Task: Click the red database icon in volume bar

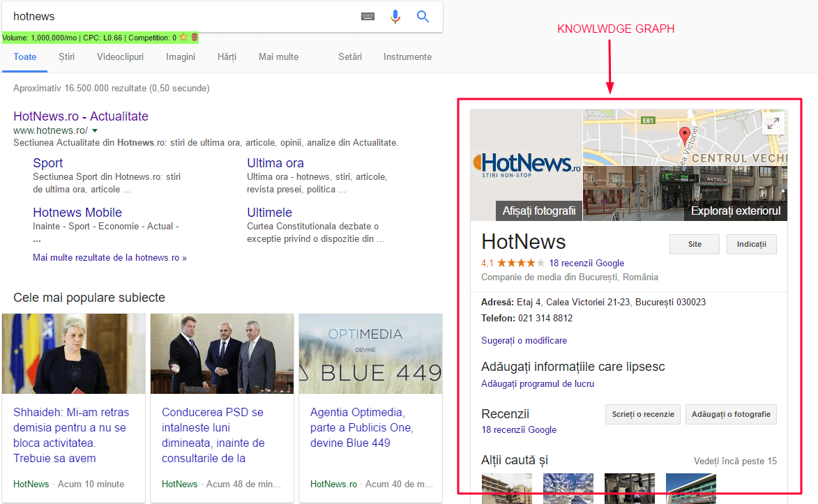Action: coord(195,37)
